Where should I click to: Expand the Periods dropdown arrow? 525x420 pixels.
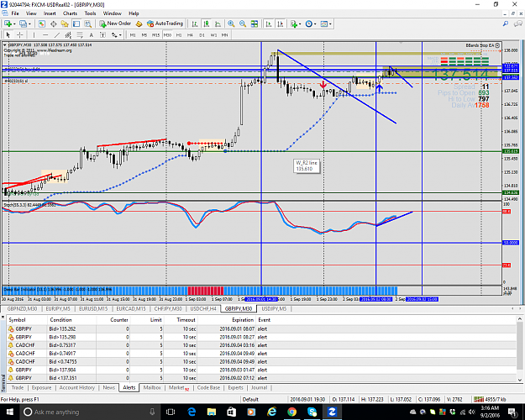315,24
